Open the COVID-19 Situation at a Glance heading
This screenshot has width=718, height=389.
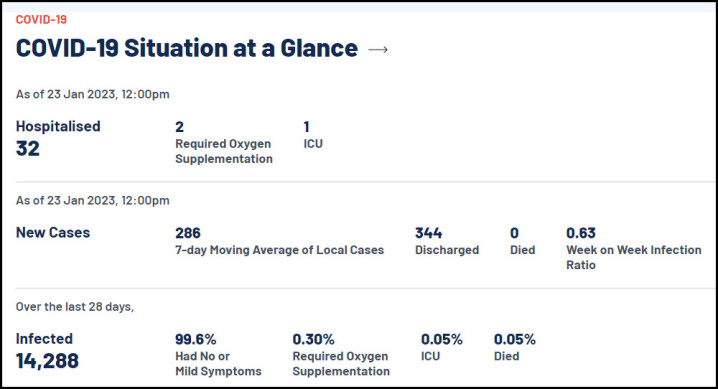point(187,48)
